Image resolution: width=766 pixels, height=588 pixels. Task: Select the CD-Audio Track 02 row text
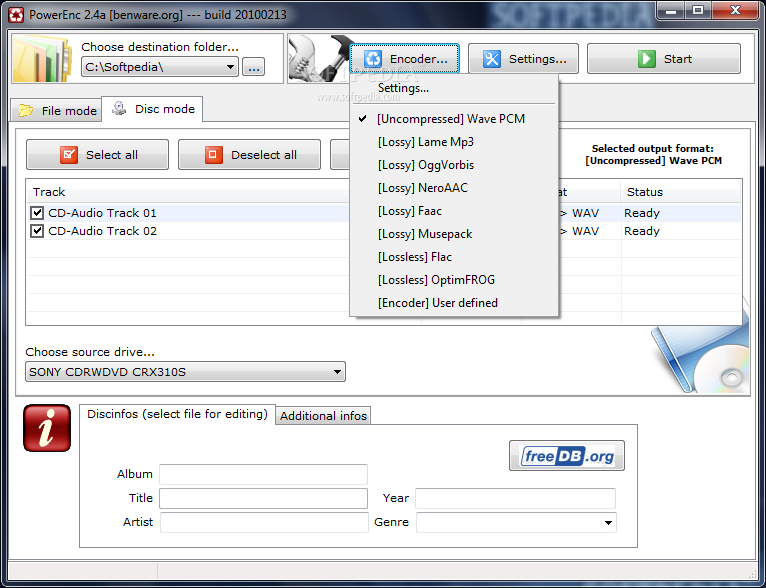pyautogui.click(x=102, y=231)
